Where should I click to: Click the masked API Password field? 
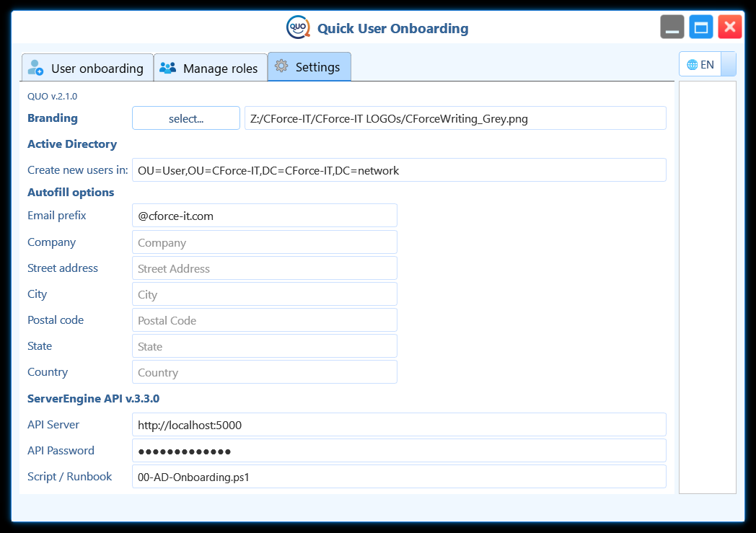click(x=399, y=451)
